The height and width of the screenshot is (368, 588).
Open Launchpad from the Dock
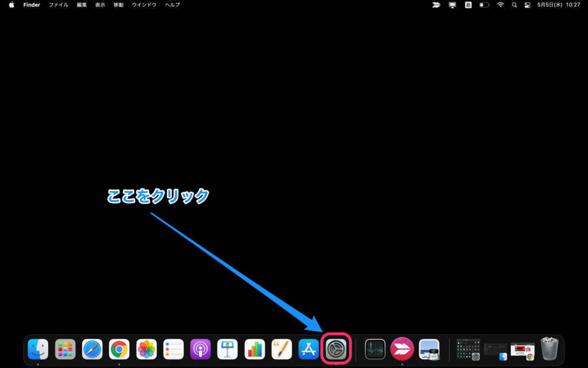pos(65,349)
